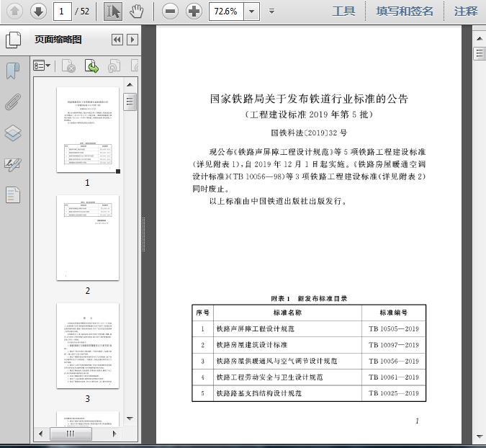Click the table caption 附表 1 新发布标准目录
The width and height of the screenshot is (486, 448).
click(309, 298)
